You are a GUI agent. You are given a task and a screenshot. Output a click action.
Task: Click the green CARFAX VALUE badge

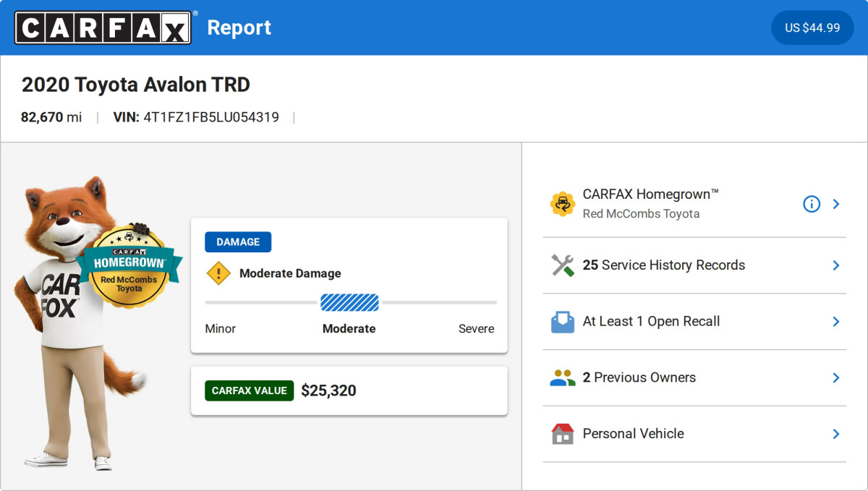tap(250, 390)
